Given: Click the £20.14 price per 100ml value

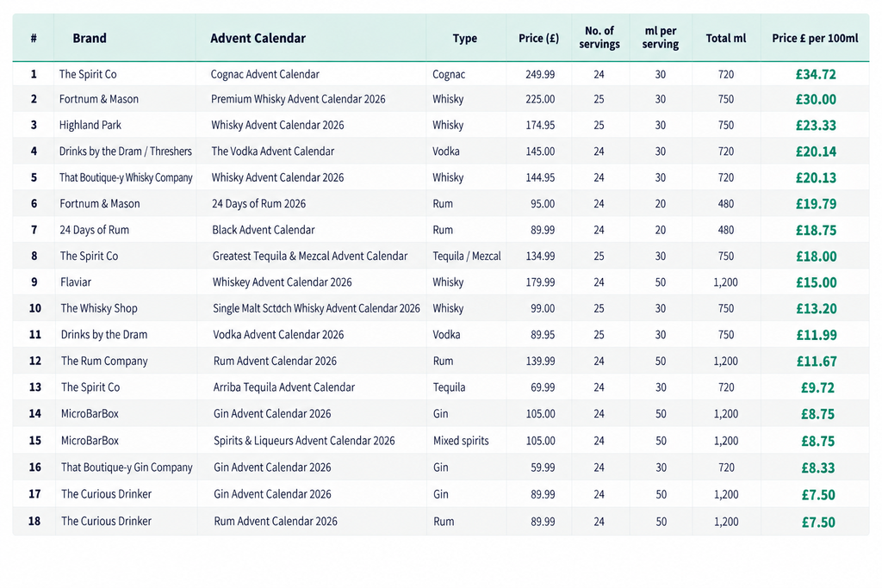Looking at the screenshot, I should [816, 152].
